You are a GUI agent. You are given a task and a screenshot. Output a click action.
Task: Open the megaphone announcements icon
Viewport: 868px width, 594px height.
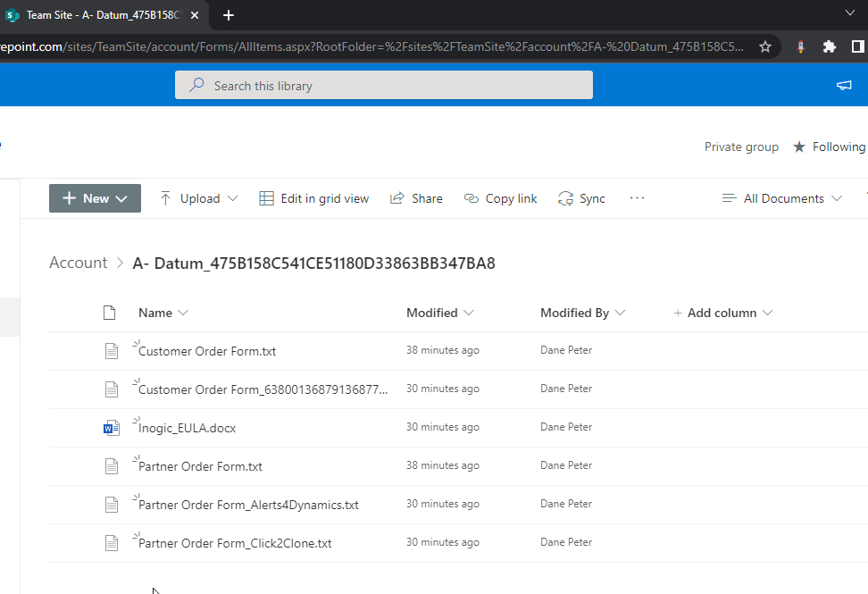tap(844, 85)
